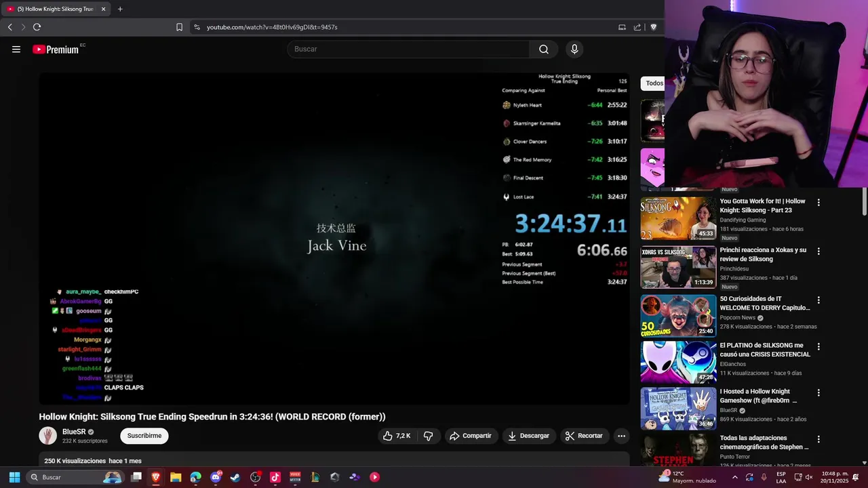Open Voicemeeter from the taskbar

click(x=295, y=477)
